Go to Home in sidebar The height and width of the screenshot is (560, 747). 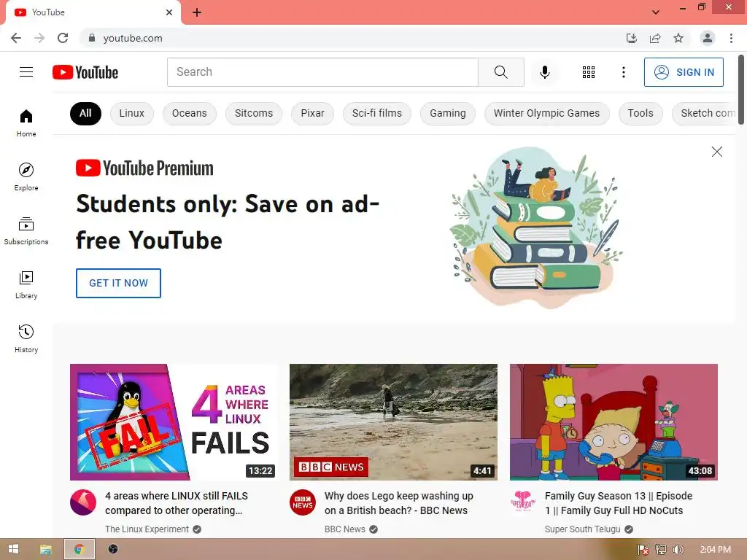(x=26, y=122)
